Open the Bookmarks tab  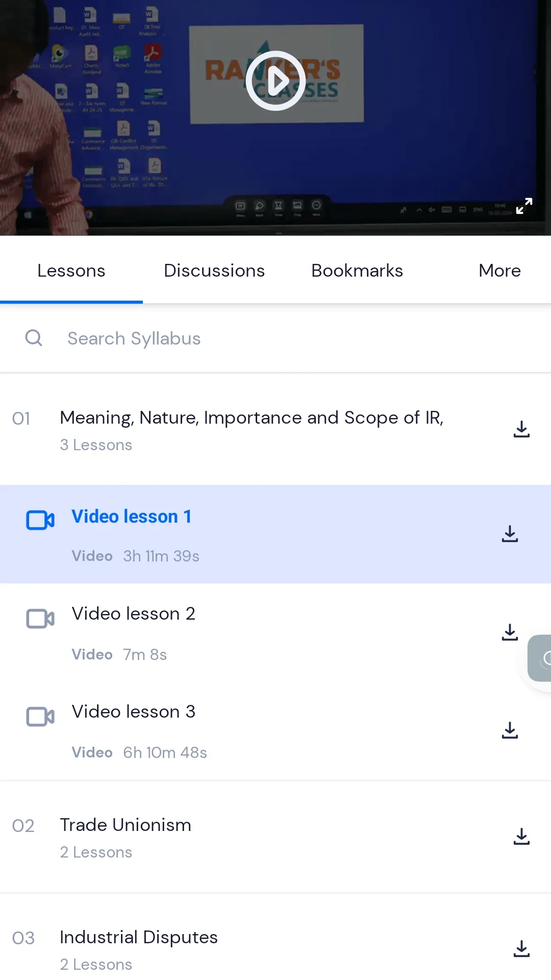click(x=357, y=271)
